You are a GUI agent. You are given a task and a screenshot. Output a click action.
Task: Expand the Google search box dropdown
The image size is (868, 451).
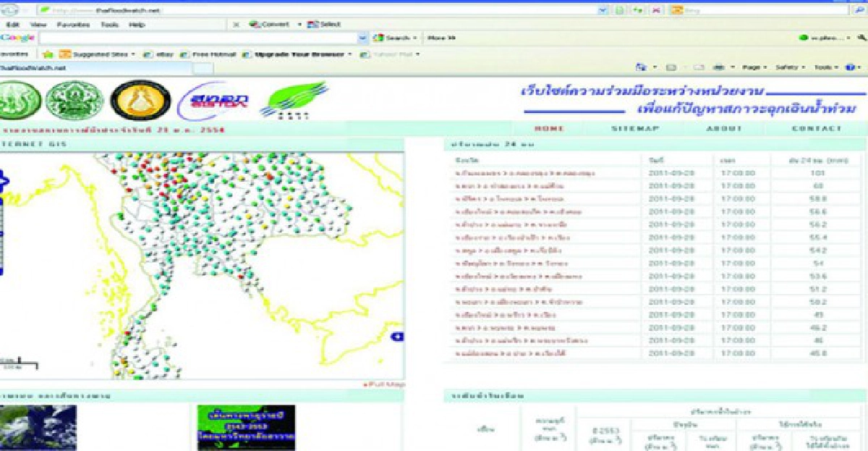[x=363, y=38]
